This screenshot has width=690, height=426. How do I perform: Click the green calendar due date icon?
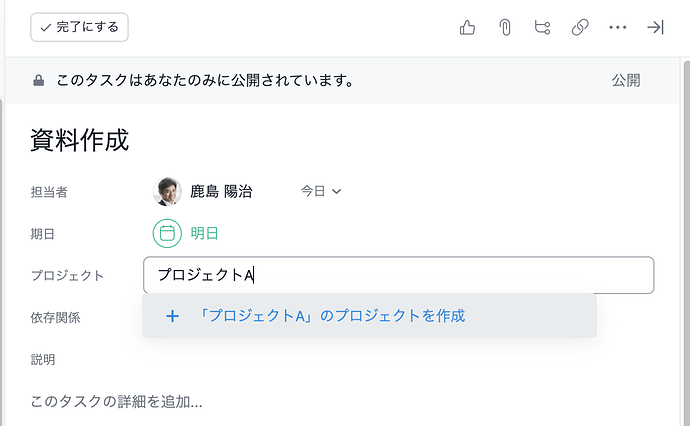click(167, 234)
